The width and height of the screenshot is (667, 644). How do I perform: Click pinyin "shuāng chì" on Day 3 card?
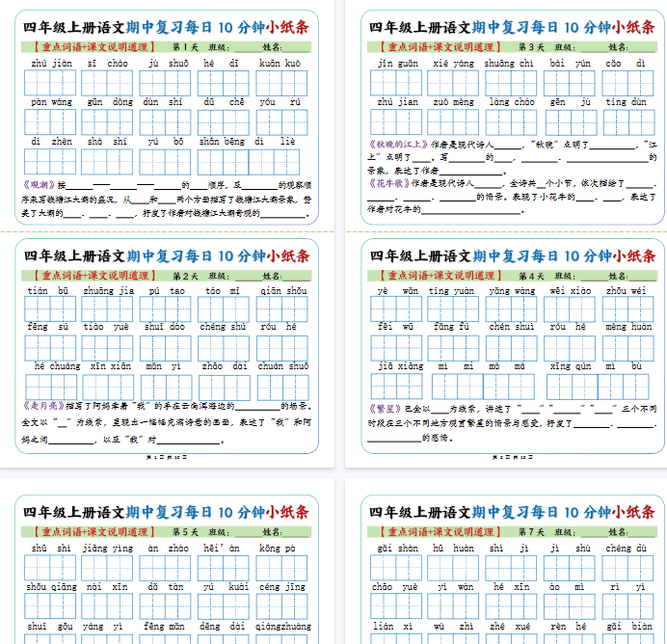click(509, 64)
